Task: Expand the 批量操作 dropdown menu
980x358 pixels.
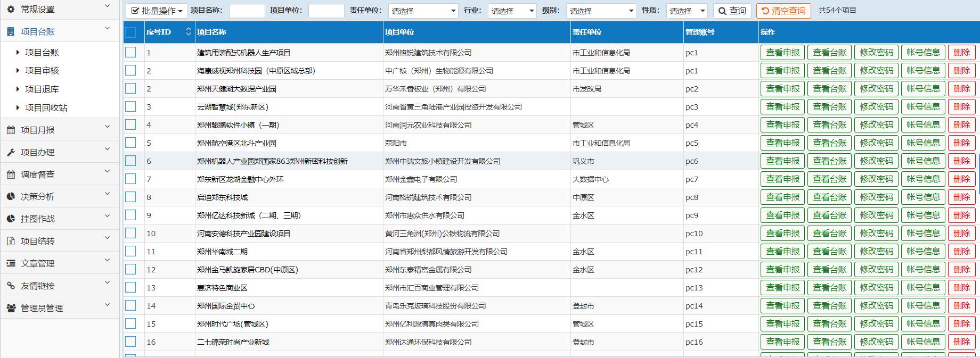Action: click(x=157, y=11)
